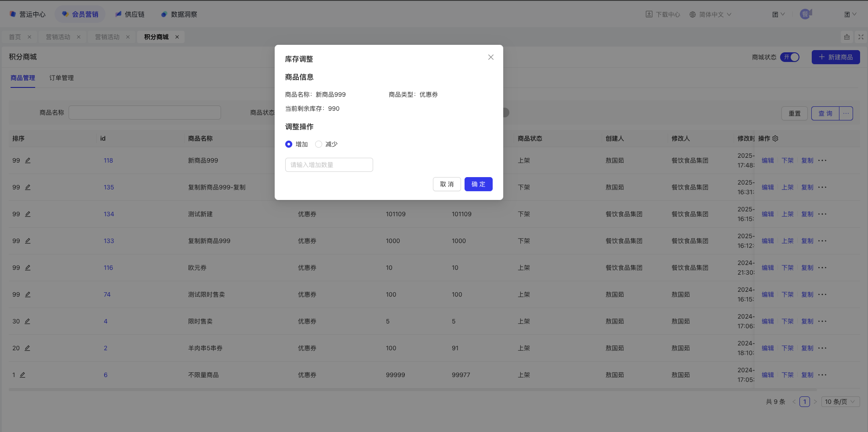Switch to 商品管理 tab
Image resolution: width=868 pixels, height=432 pixels.
coord(23,78)
